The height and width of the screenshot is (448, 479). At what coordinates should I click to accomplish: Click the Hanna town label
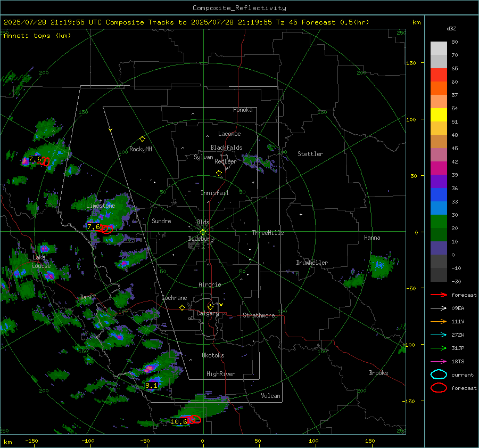[x=372, y=238]
